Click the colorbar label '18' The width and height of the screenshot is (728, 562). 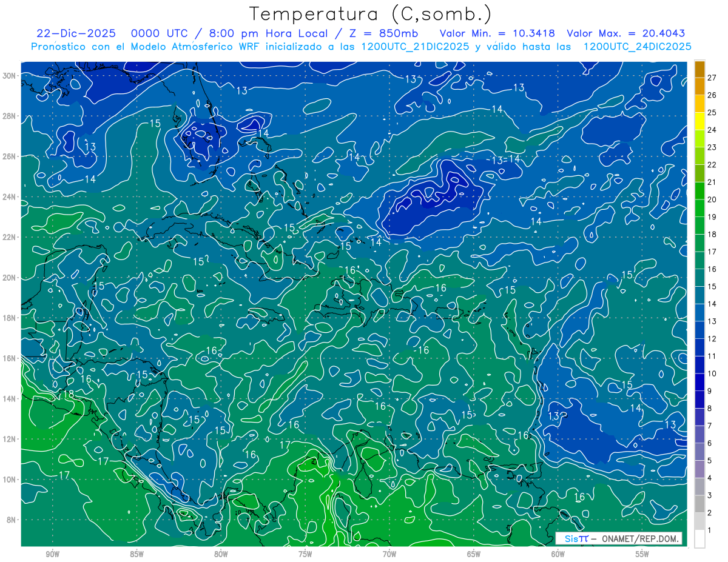pyautogui.click(x=712, y=234)
